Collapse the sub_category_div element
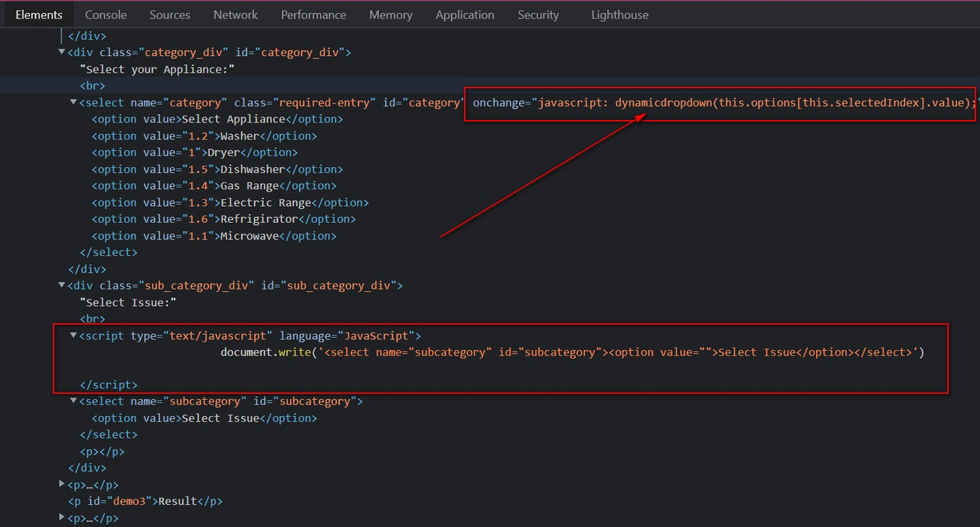 (x=62, y=286)
